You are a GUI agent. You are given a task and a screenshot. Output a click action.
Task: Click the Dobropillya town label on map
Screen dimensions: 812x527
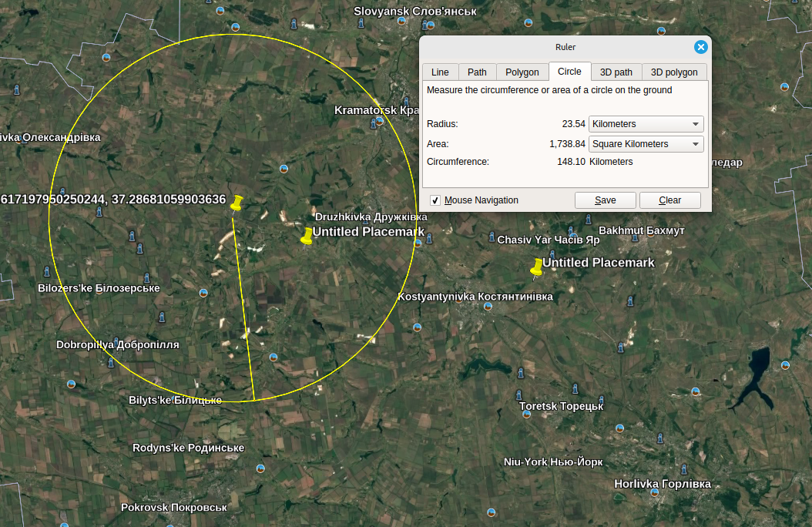pyautogui.click(x=118, y=344)
